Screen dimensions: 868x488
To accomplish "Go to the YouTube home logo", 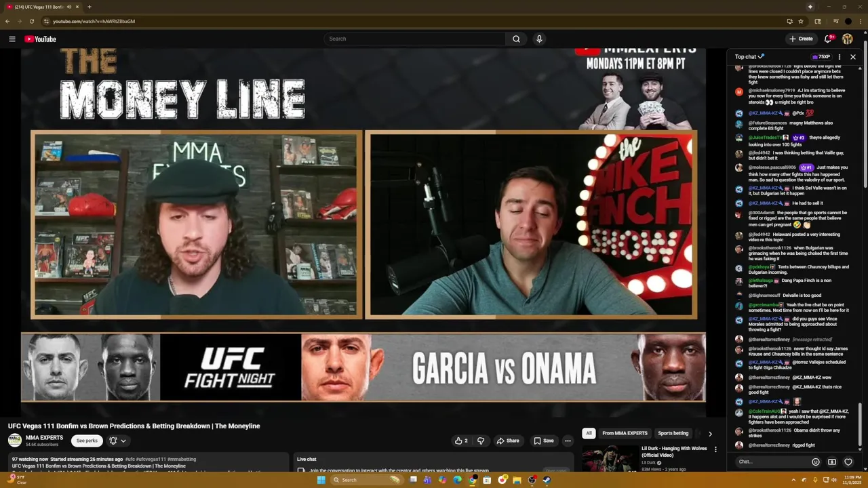I will coord(40,39).
